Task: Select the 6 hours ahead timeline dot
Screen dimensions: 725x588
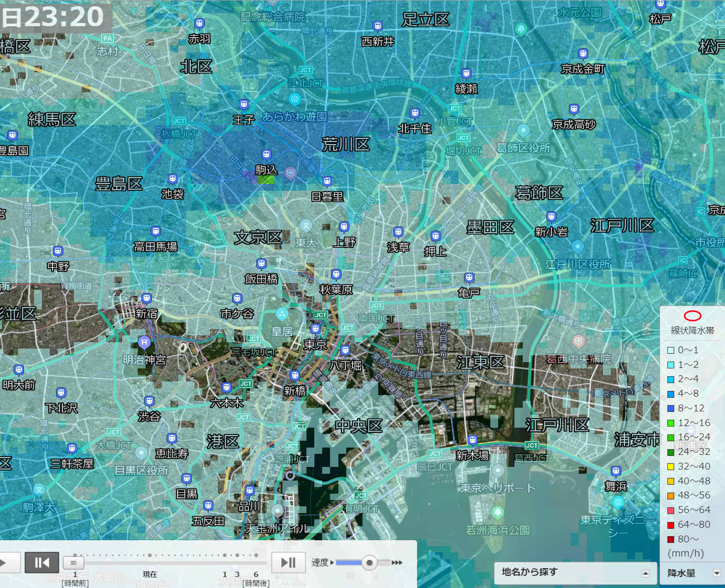Action: [x=256, y=555]
